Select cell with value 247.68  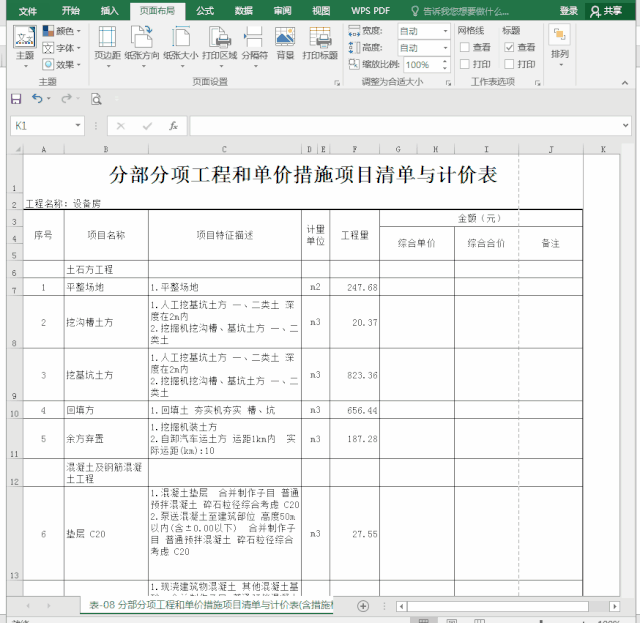[354, 287]
